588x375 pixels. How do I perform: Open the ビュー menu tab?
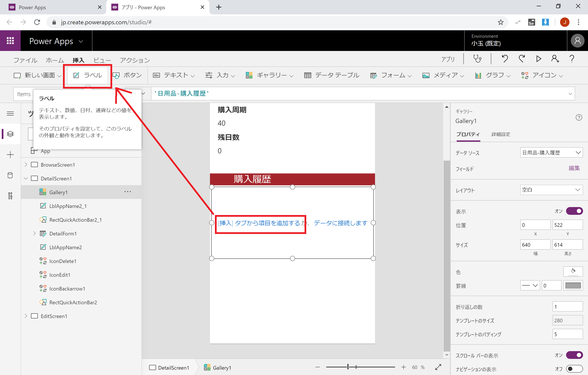[x=102, y=60]
